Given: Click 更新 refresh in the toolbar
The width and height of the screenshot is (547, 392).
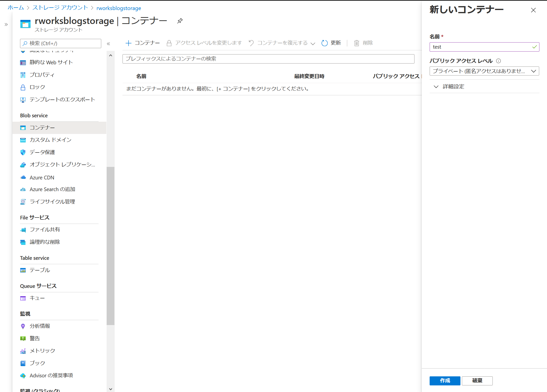Looking at the screenshot, I should [x=331, y=43].
